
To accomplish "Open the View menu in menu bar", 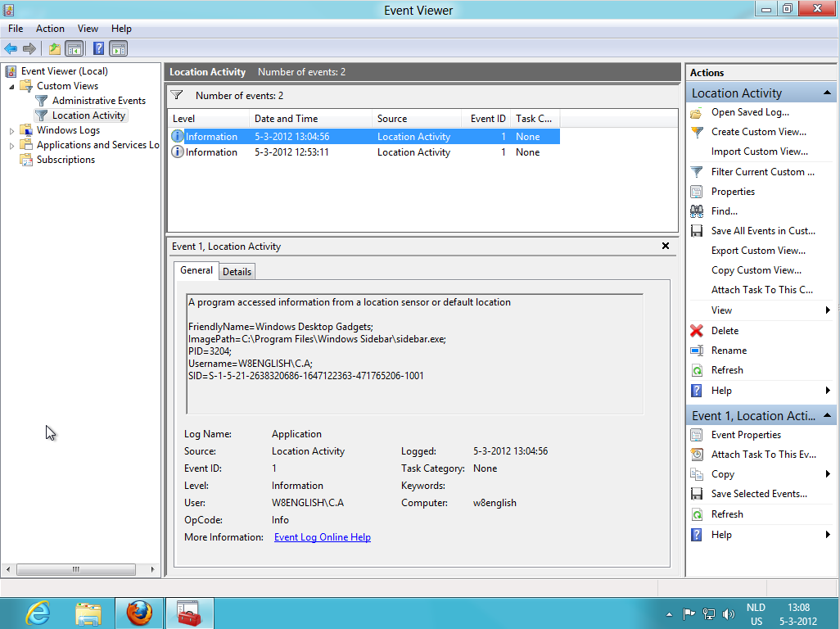I will pos(88,29).
